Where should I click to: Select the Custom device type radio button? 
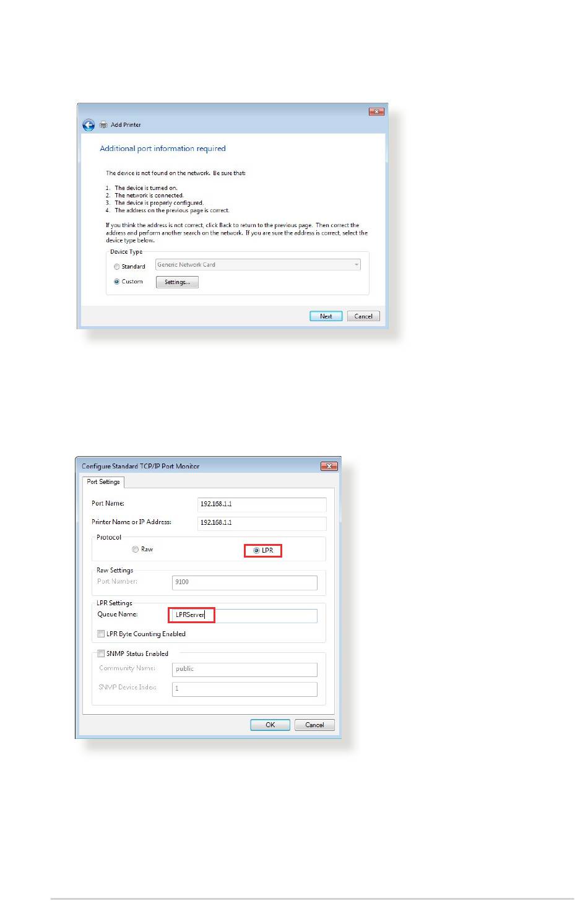pos(116,282)
